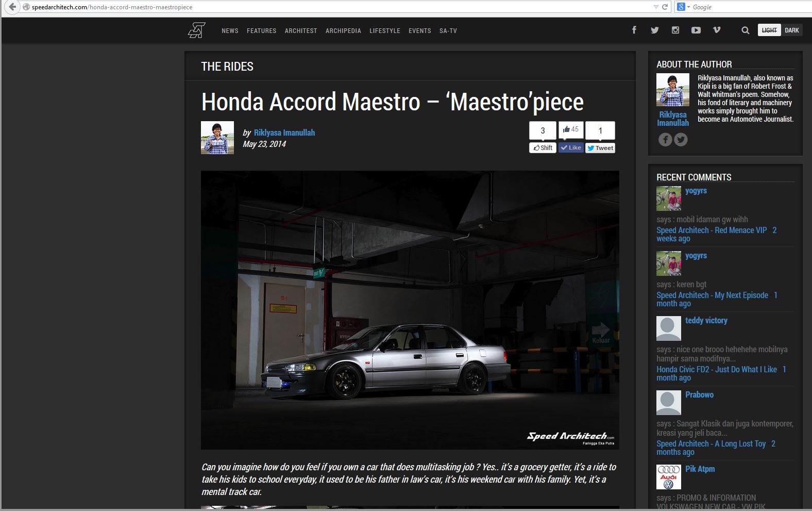Toggle the Facebook Like button

coord(571,147)
